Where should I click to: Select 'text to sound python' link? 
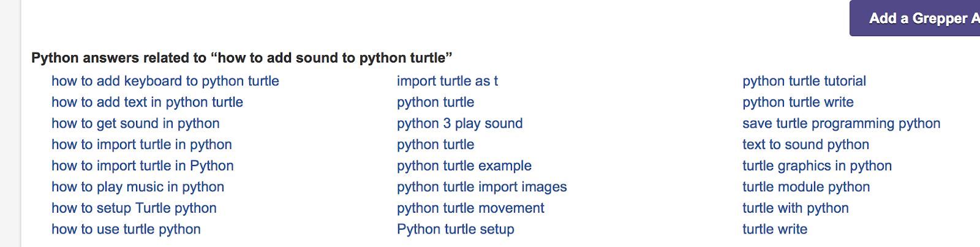tap(805, 145)
